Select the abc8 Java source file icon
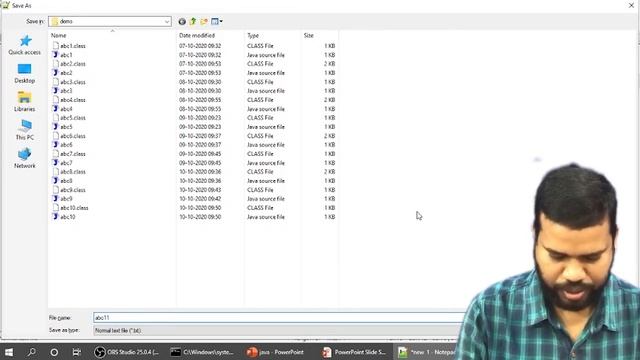Screen dimensions: 640x360 pos(56,180)
